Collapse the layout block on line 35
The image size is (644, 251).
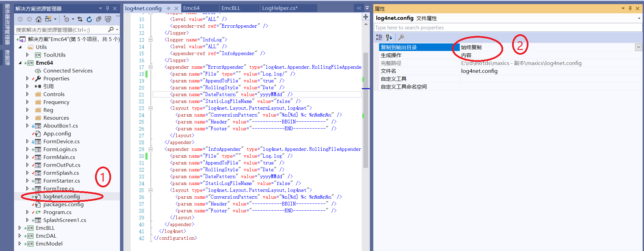point(150,190)
